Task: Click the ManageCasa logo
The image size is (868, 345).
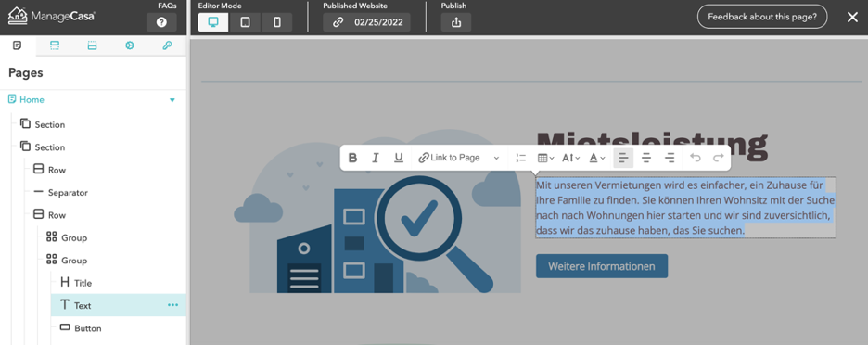Action: 52,16
